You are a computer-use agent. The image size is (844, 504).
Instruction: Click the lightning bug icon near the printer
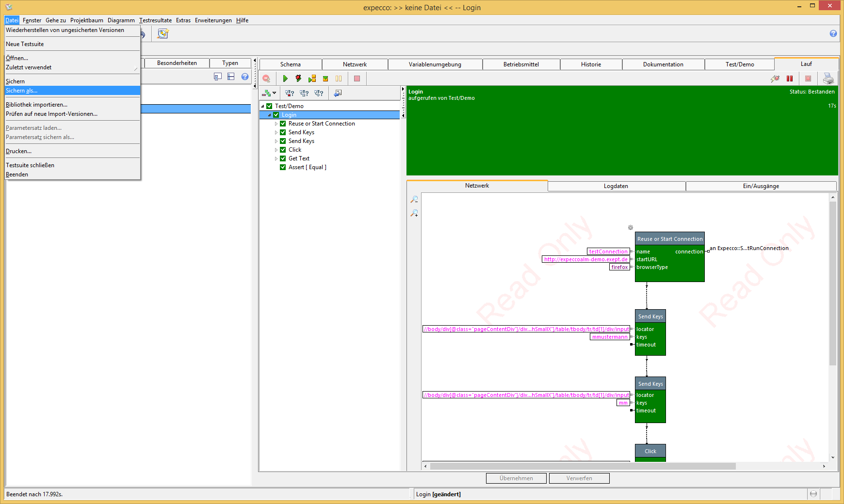click(775, 79)
